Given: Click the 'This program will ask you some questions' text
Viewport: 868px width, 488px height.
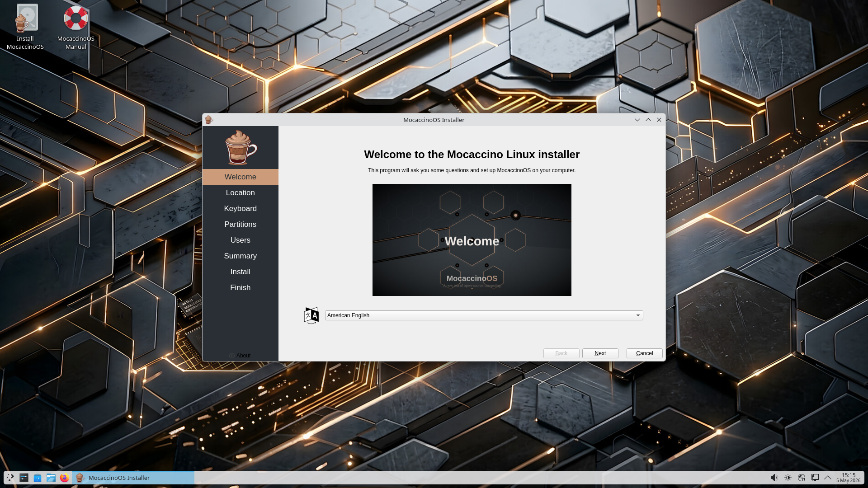Looking at the screenshot, I should tap(472, 170).
